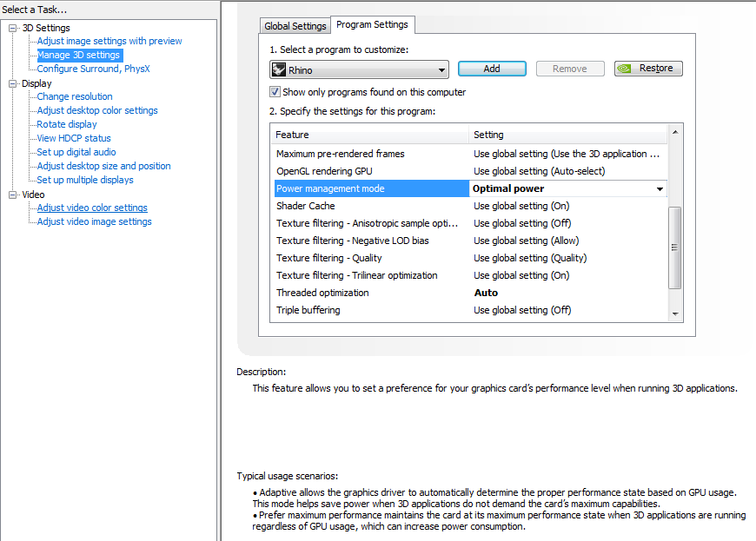Click Shader Cache's Use global setting (On)
Viewport: 756px width, 541px height.
click(x=521, y=206)
